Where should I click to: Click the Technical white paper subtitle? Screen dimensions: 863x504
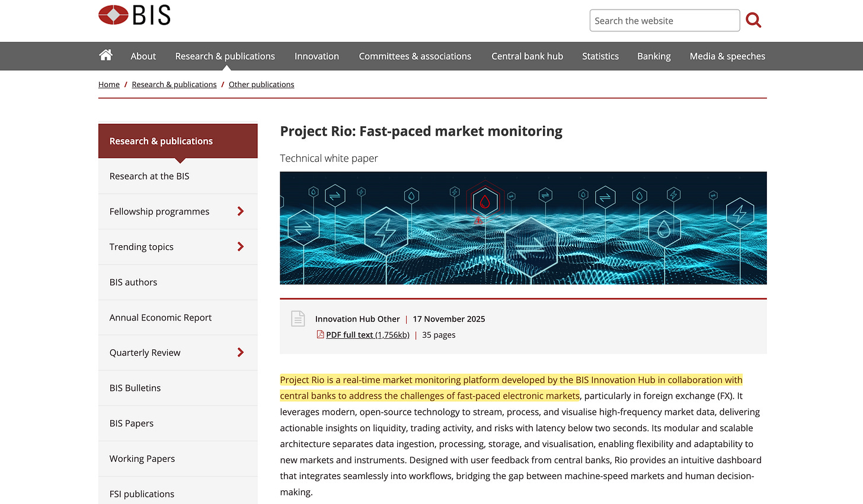point(329,158)
